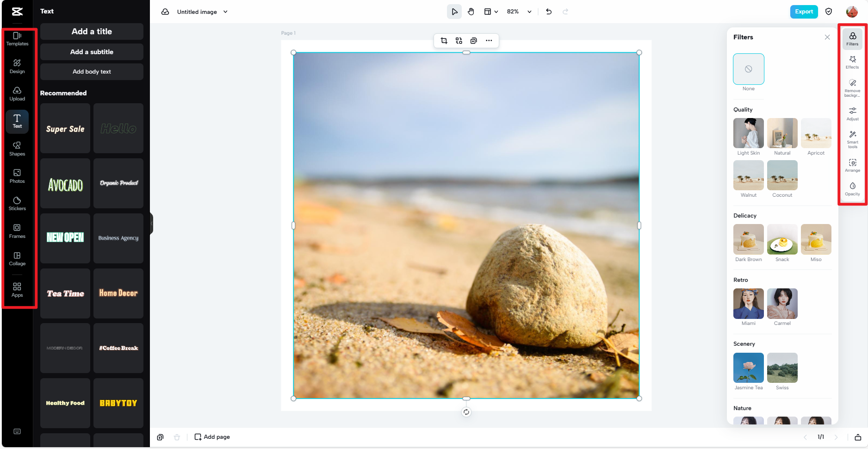This screenshot has height=449, width=868.
Task: Open the user profile avatar
Action: click(852, 12)
